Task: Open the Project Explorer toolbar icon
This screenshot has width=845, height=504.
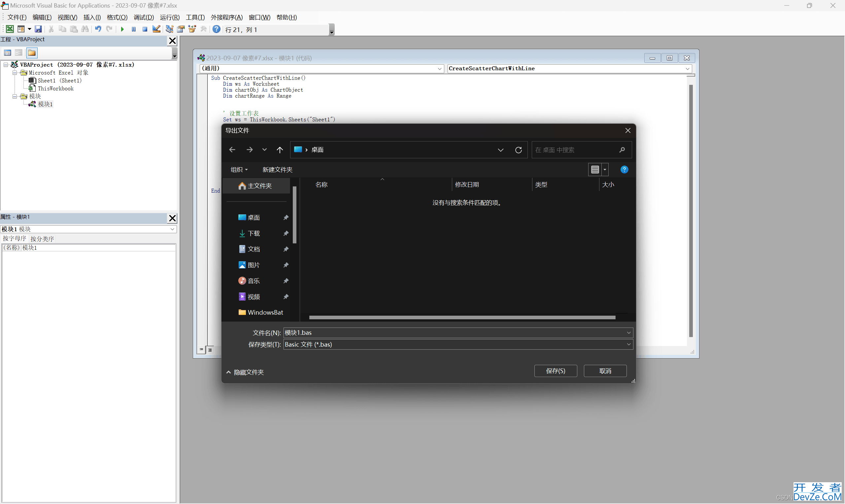Action: (x=169, y=29)
